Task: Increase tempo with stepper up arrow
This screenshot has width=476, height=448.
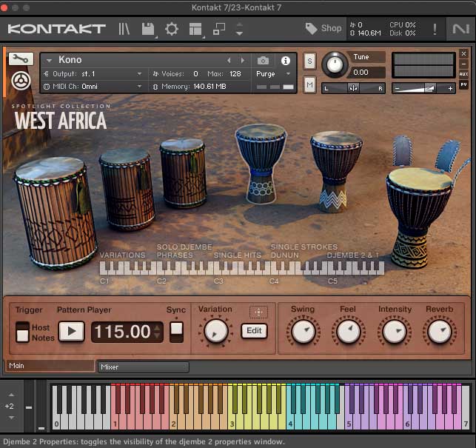Action: (157, 328)
